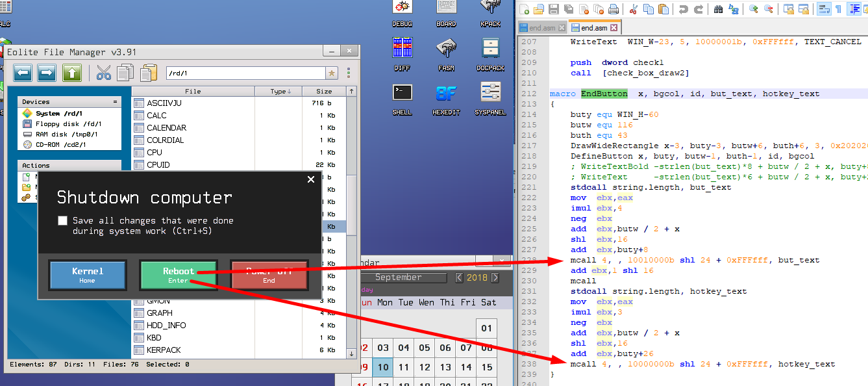Go up one folder level in Eolite
Screen dimensions: 868x386
tap(72, 72)
